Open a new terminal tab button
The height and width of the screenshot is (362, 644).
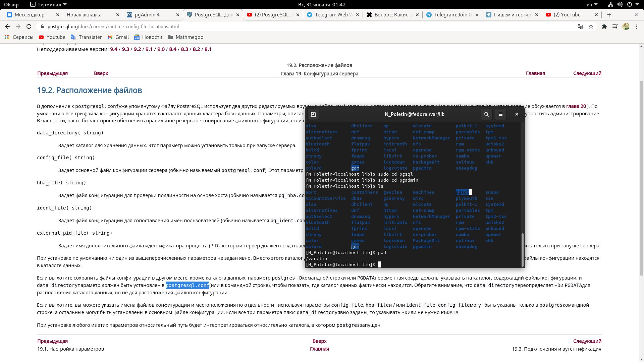(x=313, y=114)
